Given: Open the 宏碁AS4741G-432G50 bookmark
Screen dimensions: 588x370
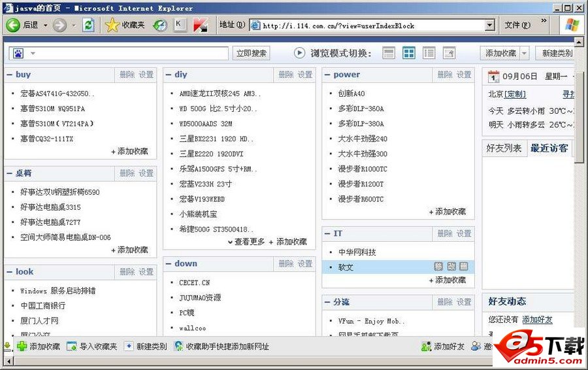Looking at the screenshot, I should click(57, 93).
